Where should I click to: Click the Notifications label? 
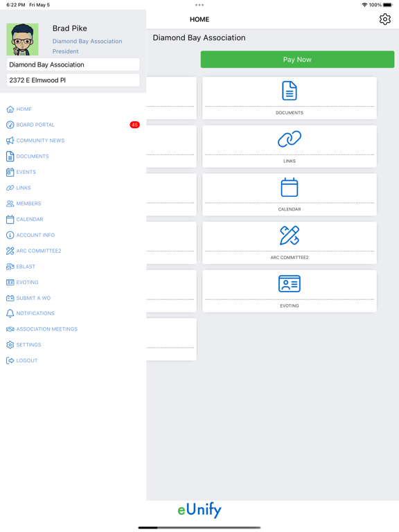(35, 314)
